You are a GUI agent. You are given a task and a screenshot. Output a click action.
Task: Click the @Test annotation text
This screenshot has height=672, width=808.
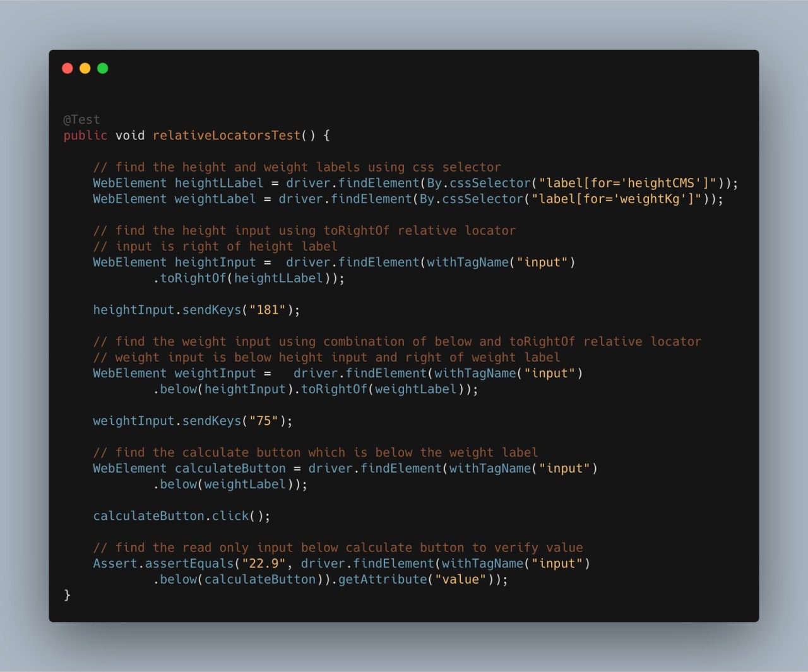coord(81,119)
